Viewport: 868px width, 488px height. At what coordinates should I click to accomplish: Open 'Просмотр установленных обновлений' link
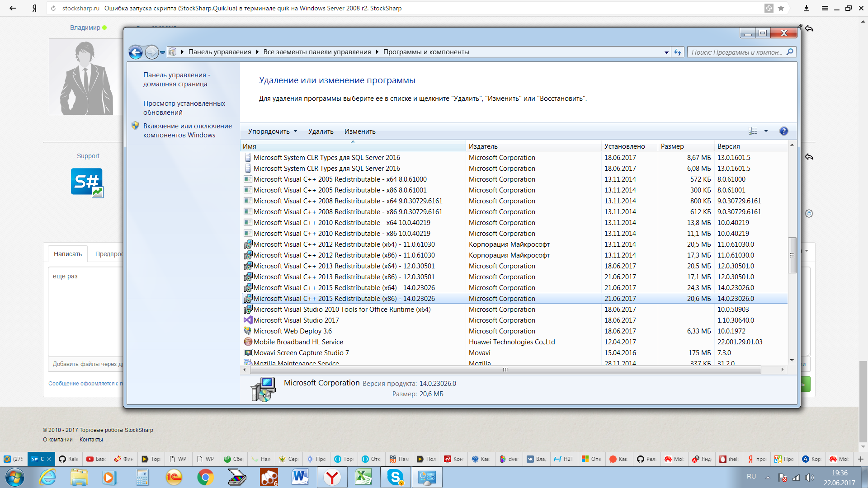tap(184, 108)
